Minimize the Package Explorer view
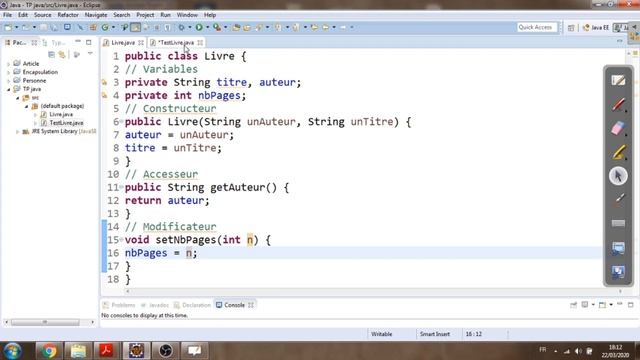The image size is (640, 360). [78, 42]
